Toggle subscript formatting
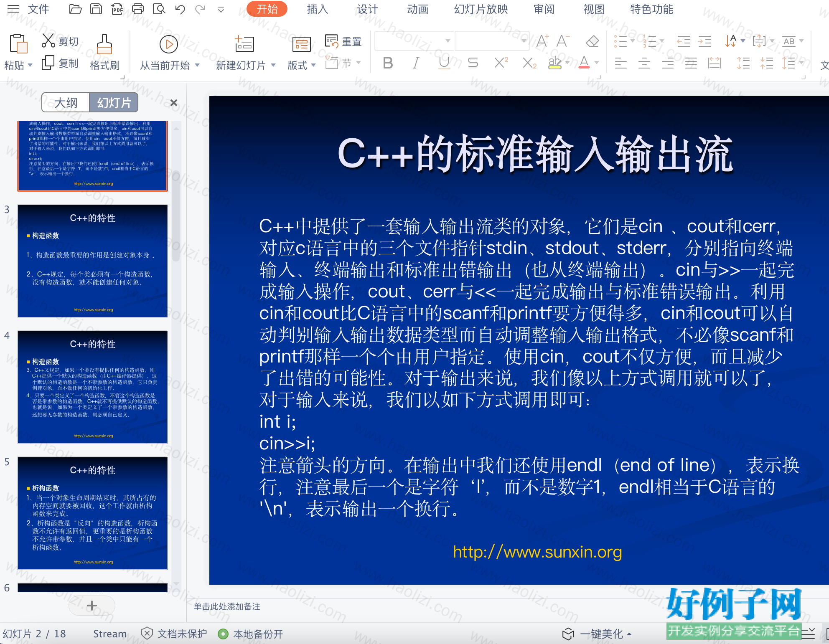 529,63
